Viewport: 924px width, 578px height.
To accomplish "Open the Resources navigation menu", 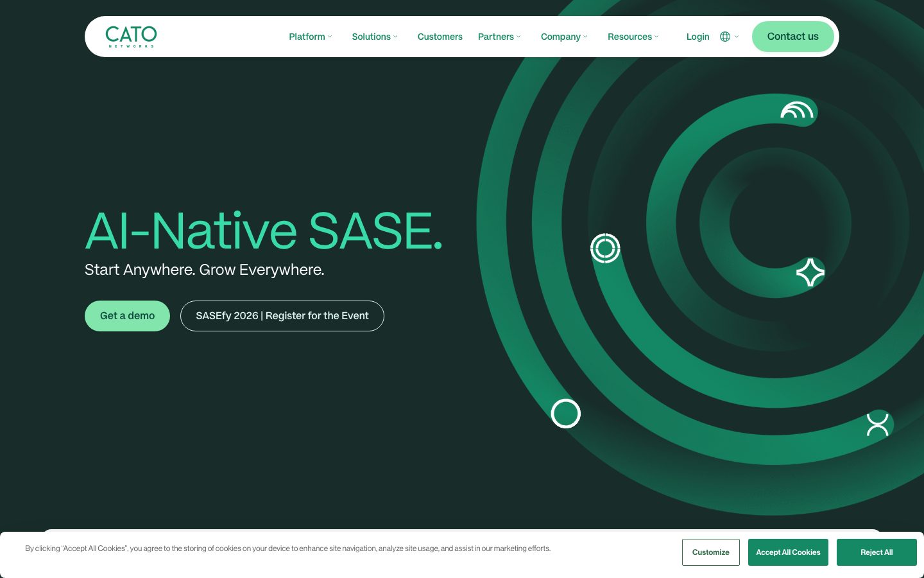I will 629,37.
